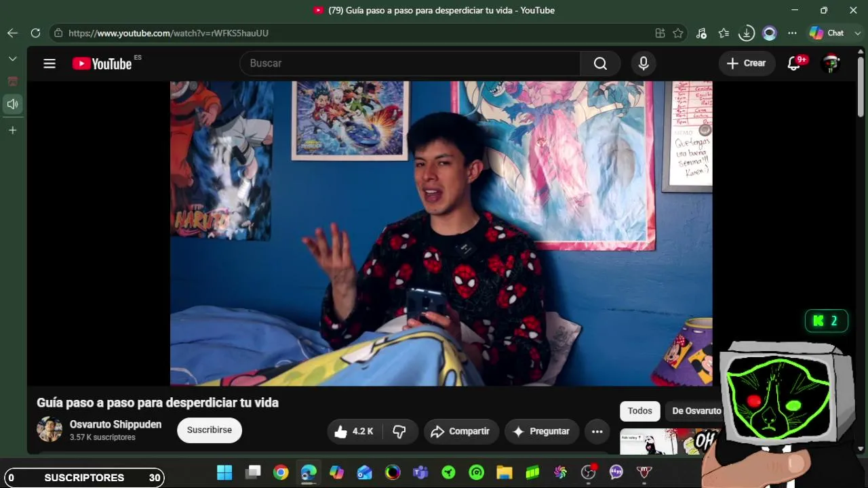868x488 pixels.
Task: Expand the Chat dropdown chevron
Action: click(x=858, y=33)
